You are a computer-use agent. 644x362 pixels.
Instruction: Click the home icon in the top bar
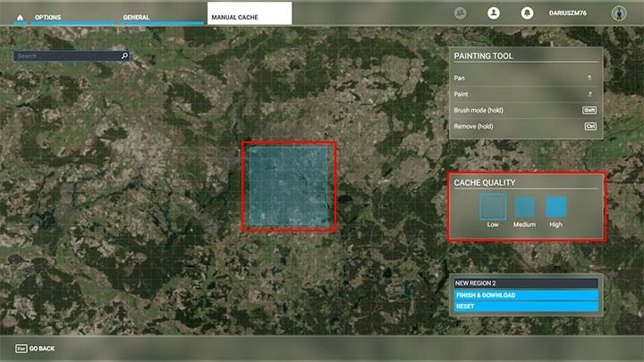tap(19, 17)
